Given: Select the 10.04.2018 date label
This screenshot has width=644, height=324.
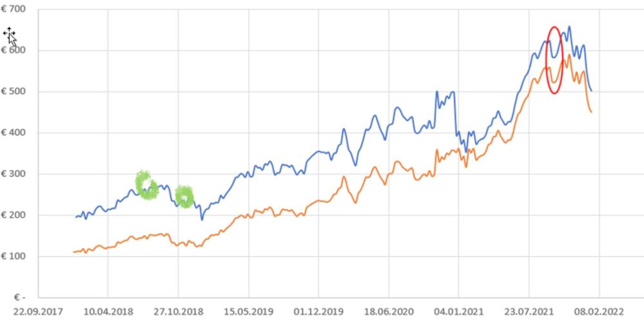Looking at the screenshot, I should (x=108, y=309).
